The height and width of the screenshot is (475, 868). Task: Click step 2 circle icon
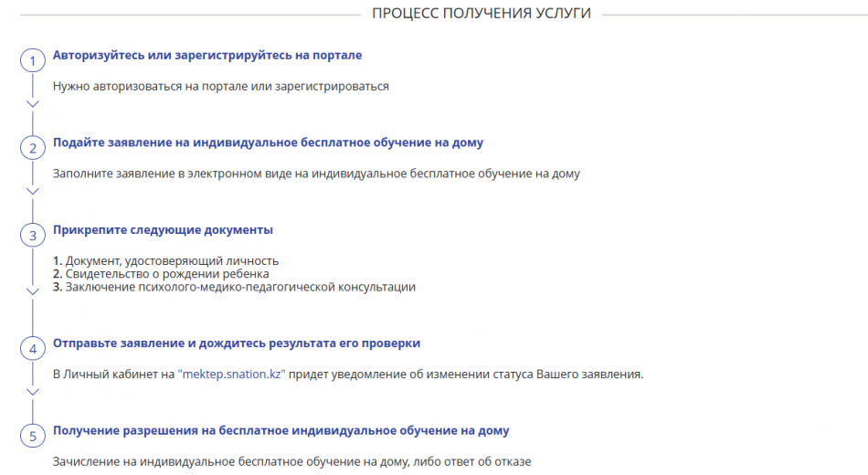pos(33,148)
